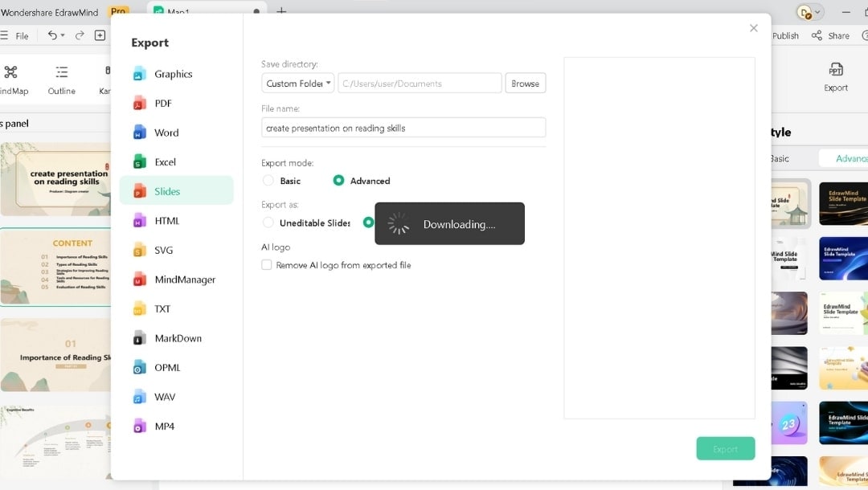Select the Basic export mode
The image size is (868, 490).
click(268, 181)
